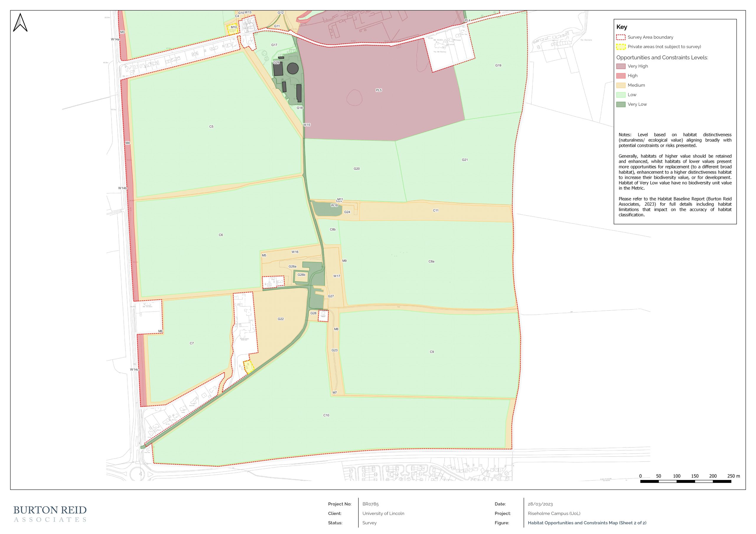Select the Private areas legend symbol
This screenshot has width=756, height=534.
point(621,47)
